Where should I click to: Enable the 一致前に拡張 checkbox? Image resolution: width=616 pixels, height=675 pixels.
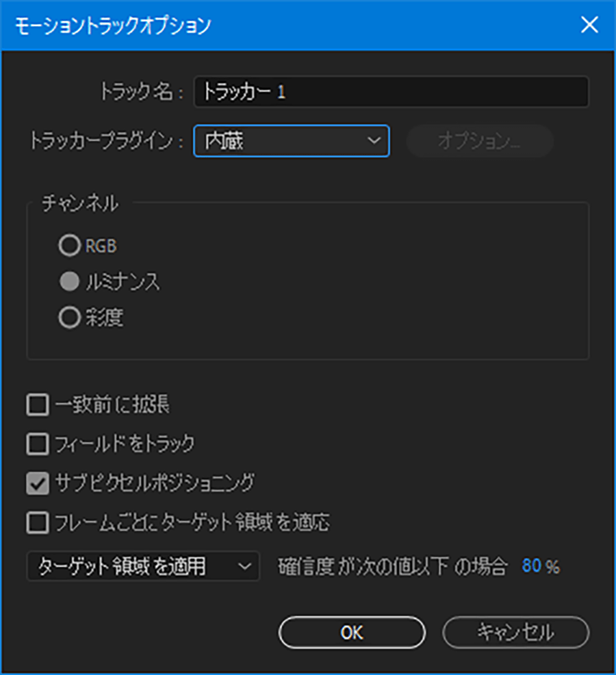tap(38, 405)
